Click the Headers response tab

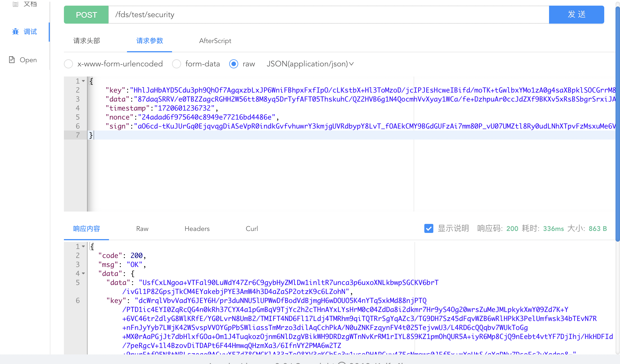(197, 228)
